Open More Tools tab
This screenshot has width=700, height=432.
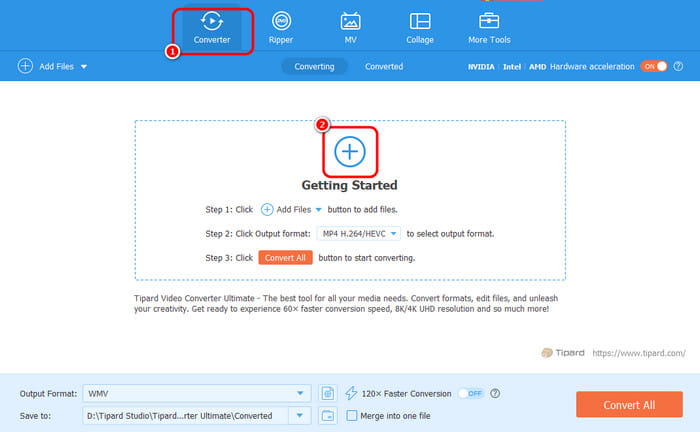489,29
